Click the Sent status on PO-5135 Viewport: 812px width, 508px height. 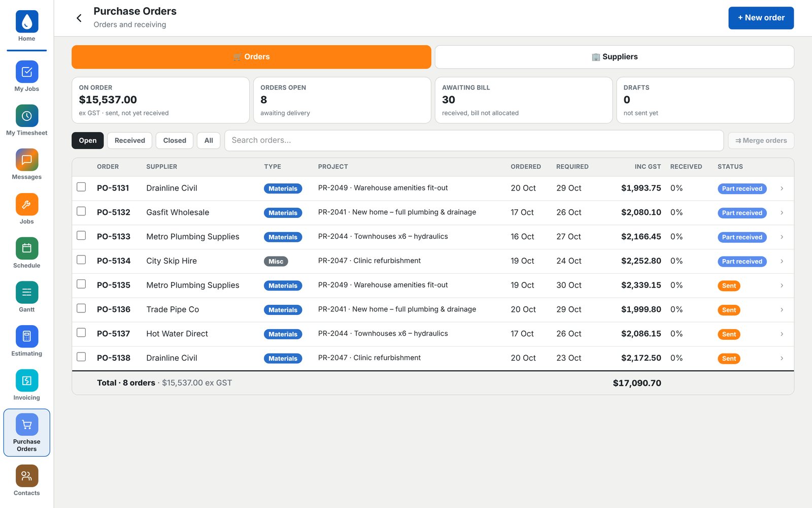point(729,286)
